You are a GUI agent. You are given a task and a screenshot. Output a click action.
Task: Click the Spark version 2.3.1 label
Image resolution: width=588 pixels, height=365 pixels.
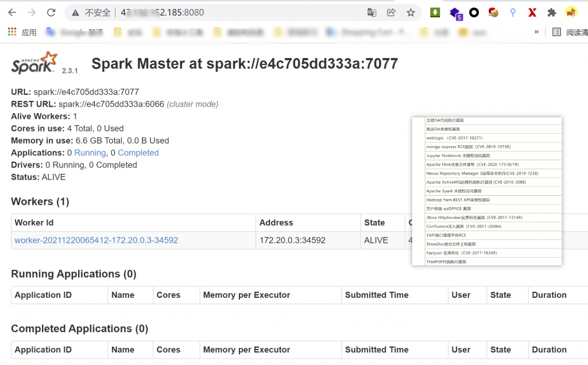[x=69, y=71]
